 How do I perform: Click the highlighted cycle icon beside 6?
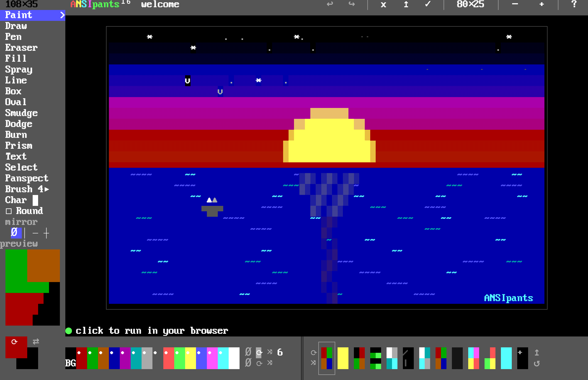[259, 352]
